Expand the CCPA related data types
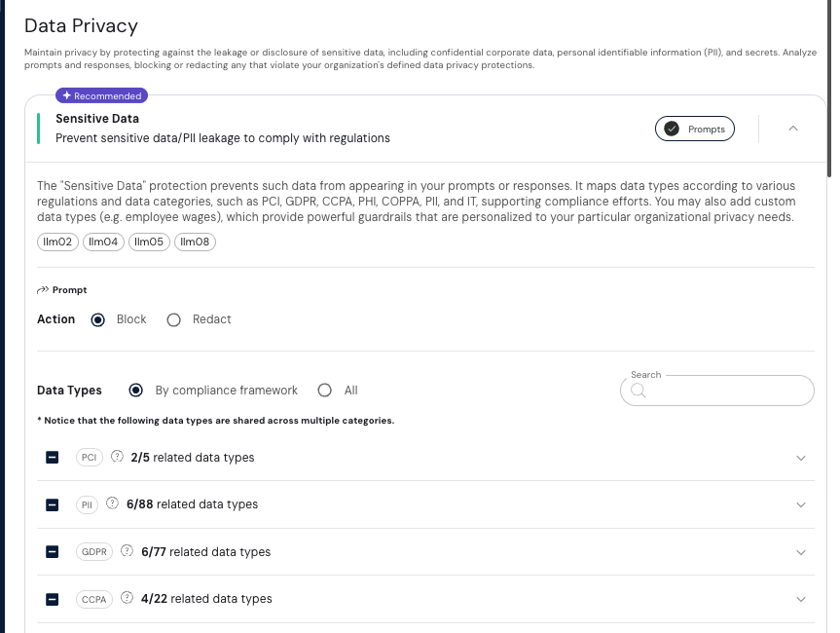The height and width of the screenshot is (633, 840). [801, 599]
